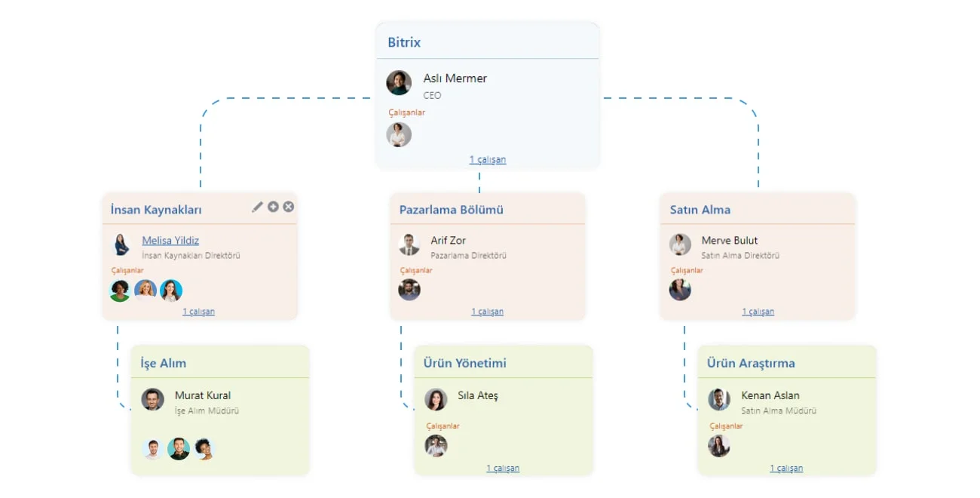Select the Pazarlama Bölümü department heading
The width and height of the screenshot is (980, 498).
(x=452, y=210)
